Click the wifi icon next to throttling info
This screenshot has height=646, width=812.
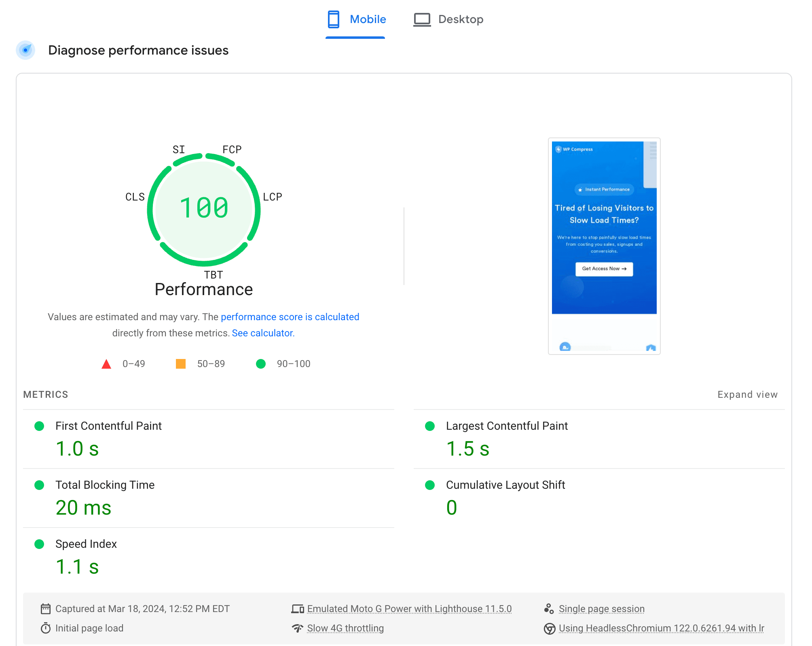click(298, 628)
